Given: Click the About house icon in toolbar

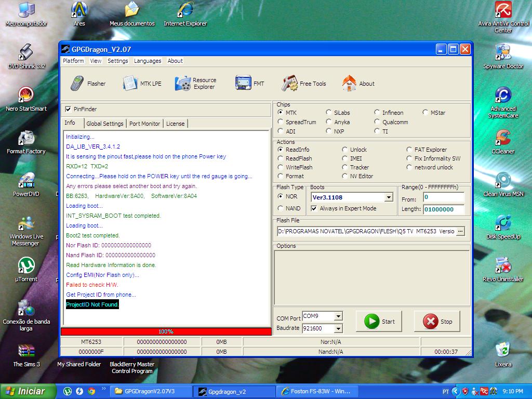Looking at the screenshot, I should (349, 84).
